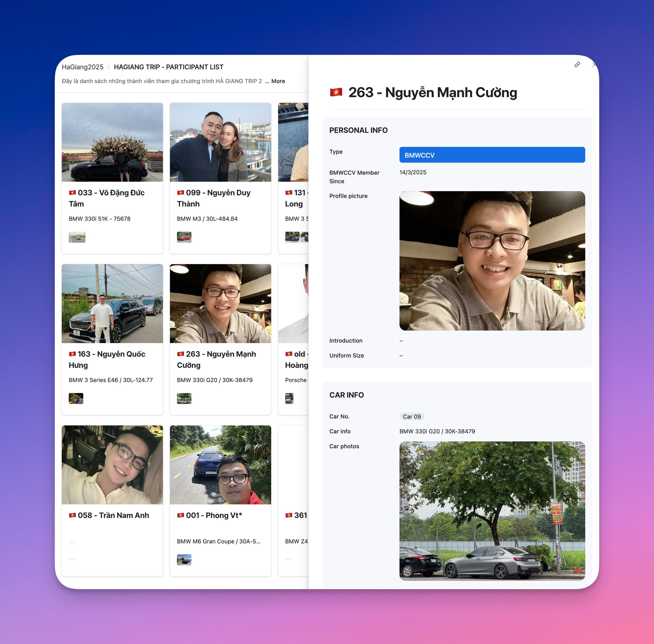654x644 pixels.
Task: Open car thumbnail under BMW 3 Series E46
Action: [x=76, y=399]
